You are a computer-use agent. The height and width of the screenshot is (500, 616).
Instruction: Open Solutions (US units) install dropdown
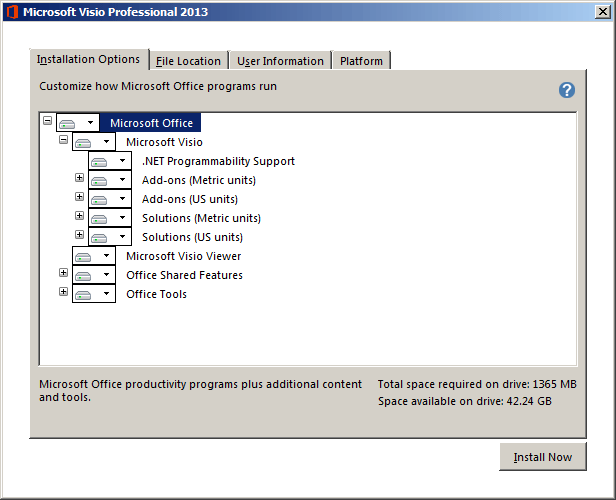(x=110, y=237)
